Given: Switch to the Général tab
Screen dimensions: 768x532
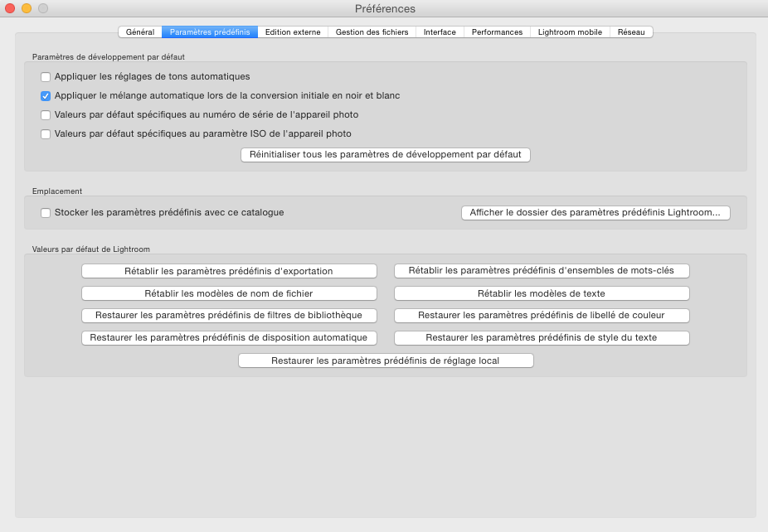Looking at the screenshot, I should 140,31.
